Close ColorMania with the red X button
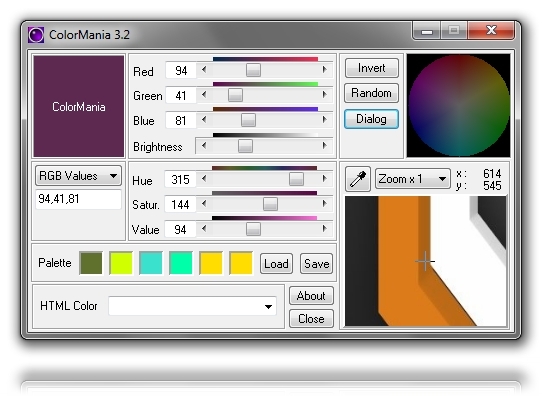This screenshot has height=396, width=542. coord(491,30)
